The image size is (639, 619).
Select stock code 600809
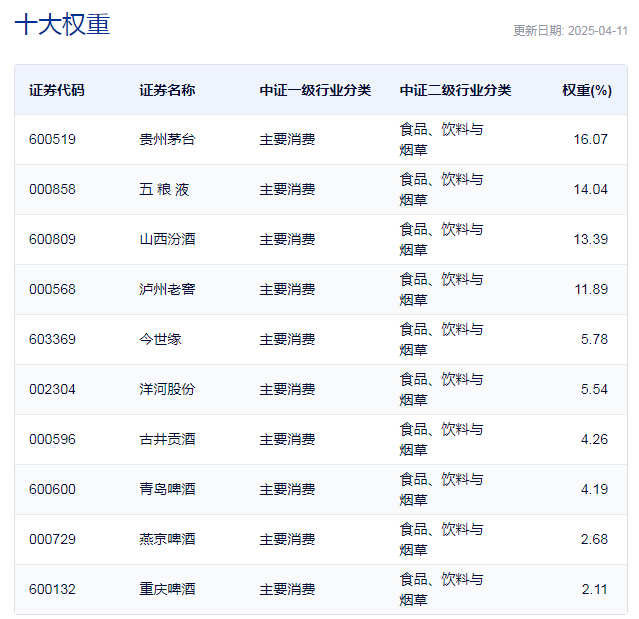pyautogui.click(x=52, y=239)
